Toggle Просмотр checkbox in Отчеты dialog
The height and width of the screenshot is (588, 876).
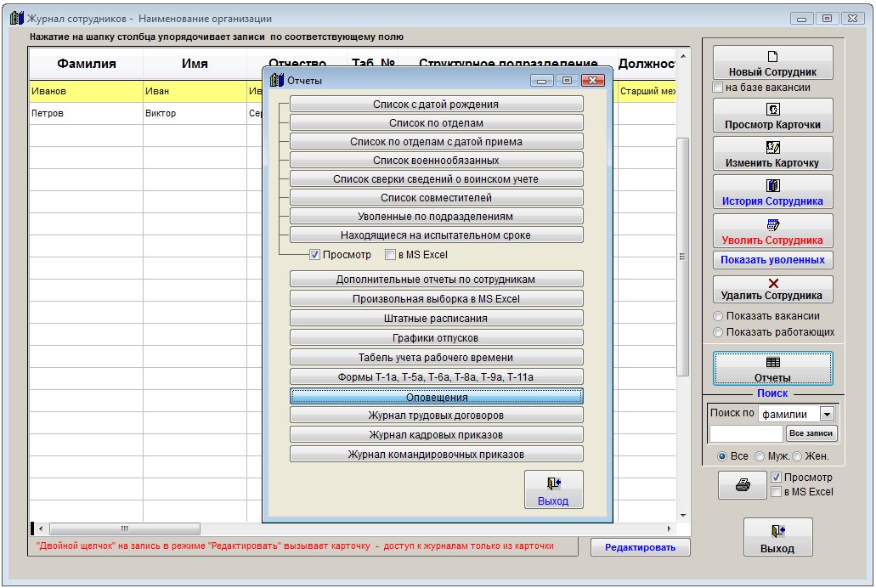pyautogui.click(x=314, y=254)
